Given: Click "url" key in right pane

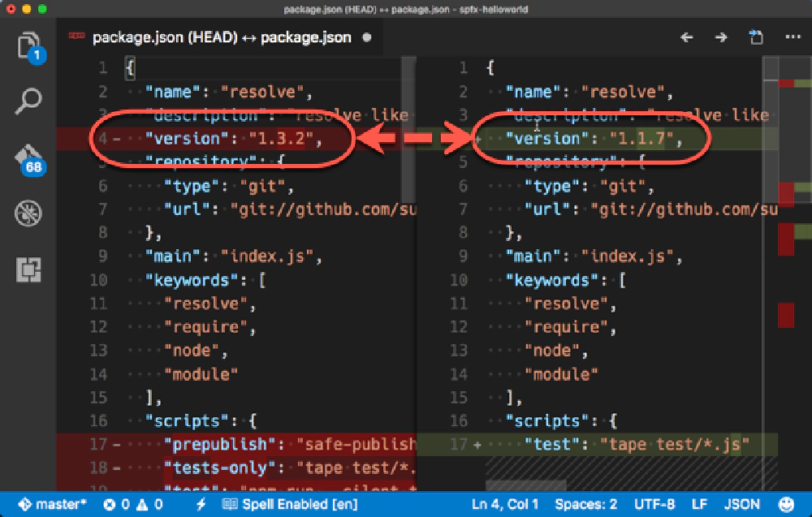Looking at the screenshot, I should pyautogui.click(x=547, y=209).
